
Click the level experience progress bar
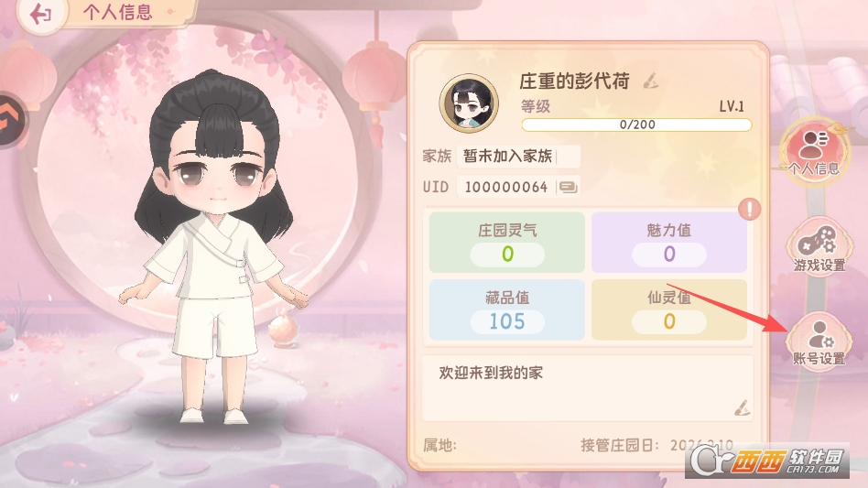tap(636, 125)
